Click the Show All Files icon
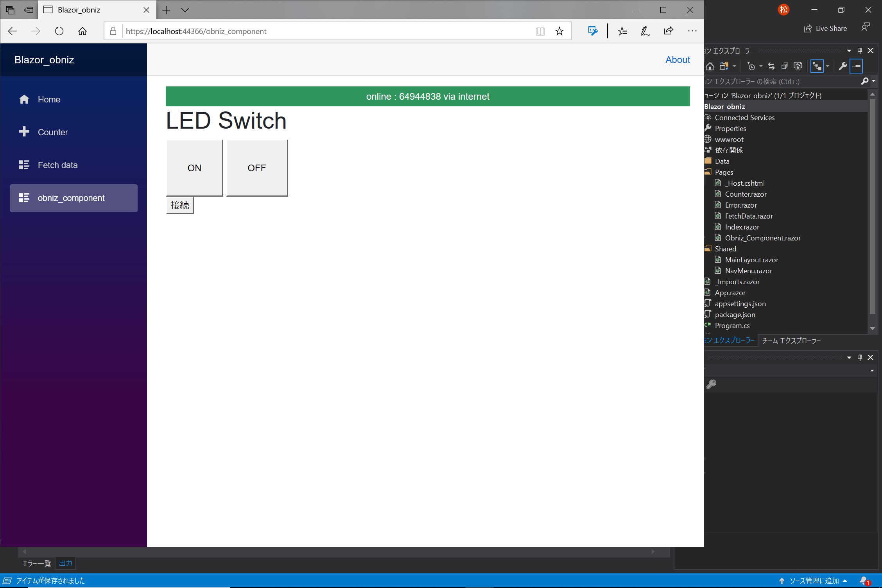This screenshot has width=882, height=588. pyautogui.click(x=798, y=66)
